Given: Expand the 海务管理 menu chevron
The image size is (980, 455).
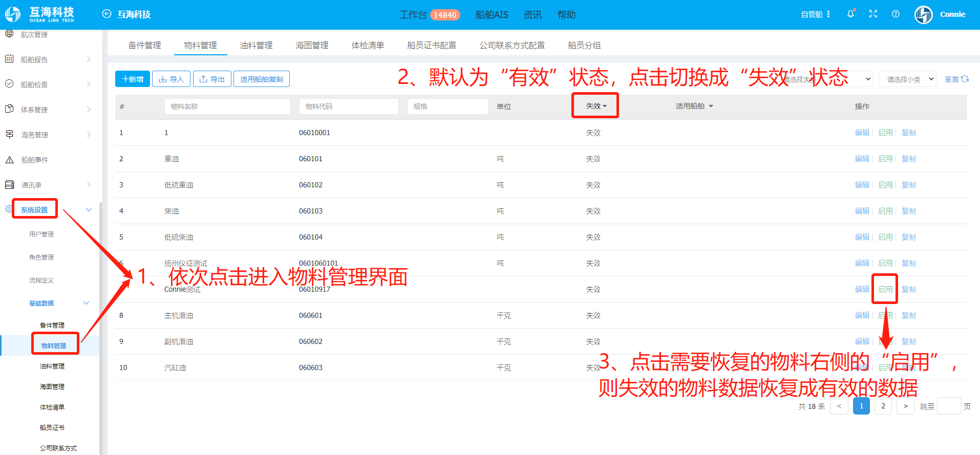Looking at the screenshot, I should (x=89, y=134).
